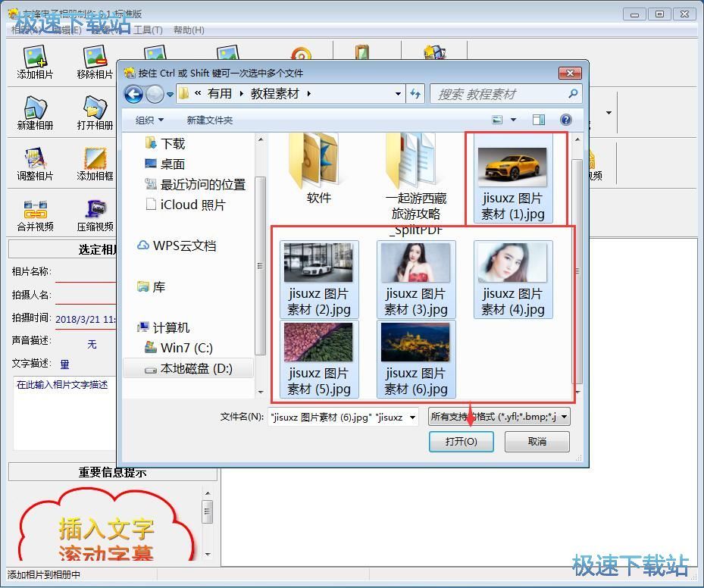Open the view options dropdown arrow
The height and width of the screenshot is (588, 704).
click(x=513, y=120)
